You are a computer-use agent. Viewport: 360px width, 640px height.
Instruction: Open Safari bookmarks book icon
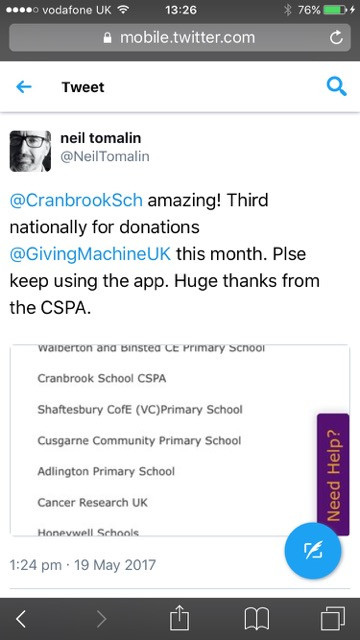point(256,619)
